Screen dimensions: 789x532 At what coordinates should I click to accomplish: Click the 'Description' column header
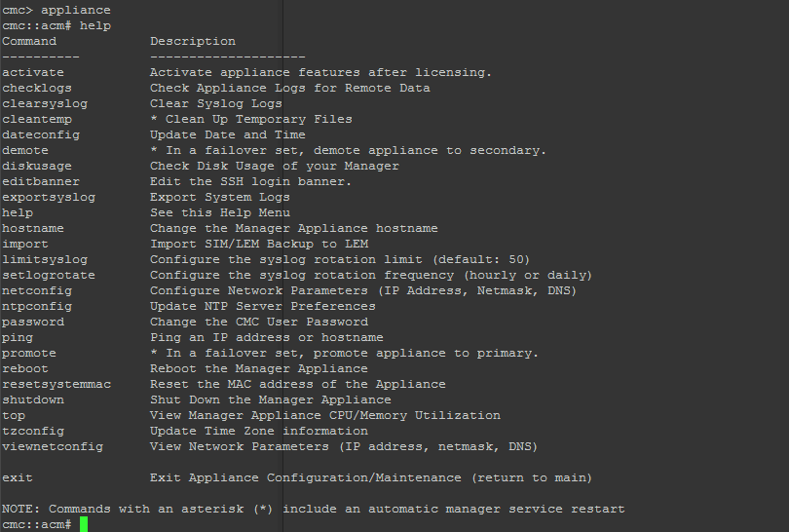click(193, 41)
